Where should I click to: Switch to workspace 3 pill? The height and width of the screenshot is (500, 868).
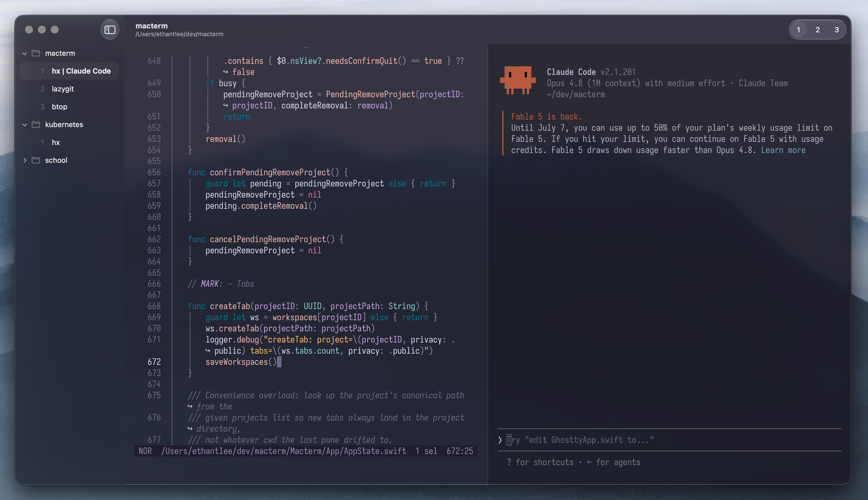pos(837,30)
